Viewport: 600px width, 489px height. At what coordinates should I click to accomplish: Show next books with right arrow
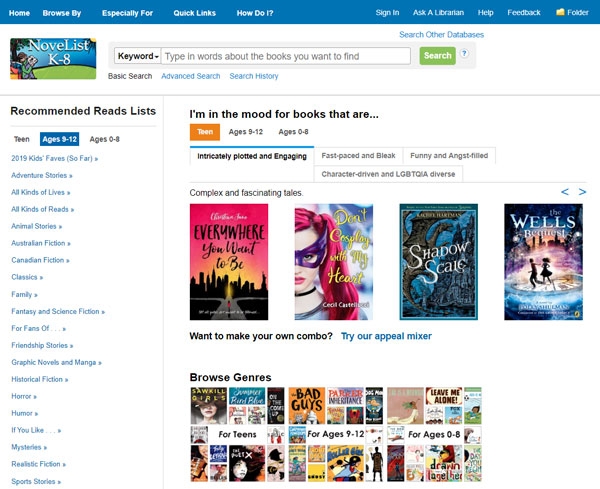pyautogui.click(x=582, y=192)
